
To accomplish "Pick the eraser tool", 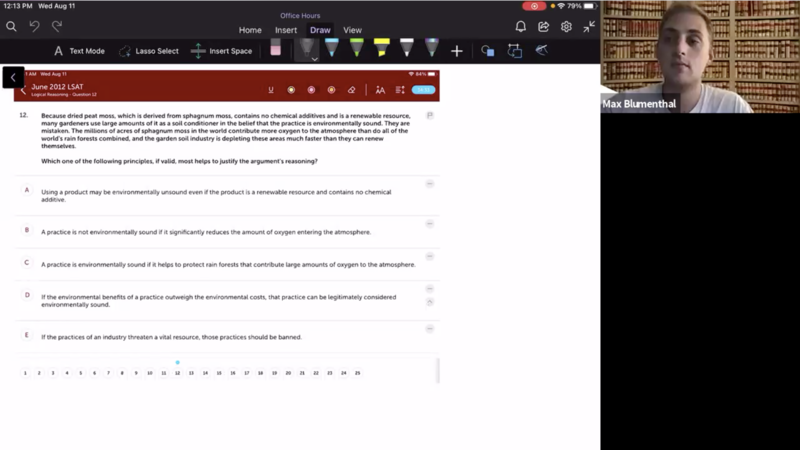I will click(276, 50).
